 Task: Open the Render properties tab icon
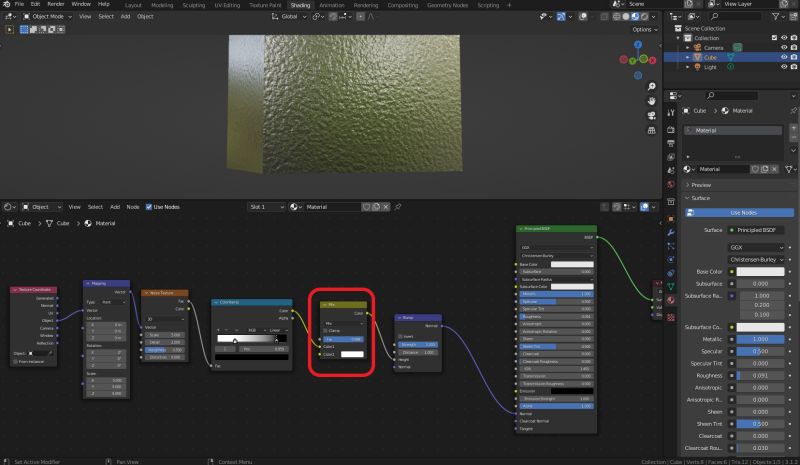tap(671, 130)
